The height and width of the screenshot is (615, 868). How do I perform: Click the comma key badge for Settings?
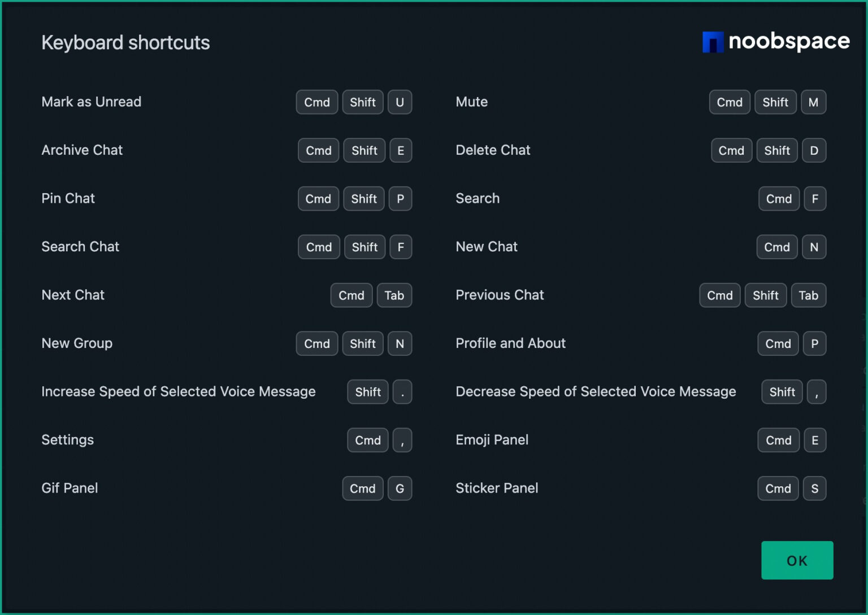[402, 440]
